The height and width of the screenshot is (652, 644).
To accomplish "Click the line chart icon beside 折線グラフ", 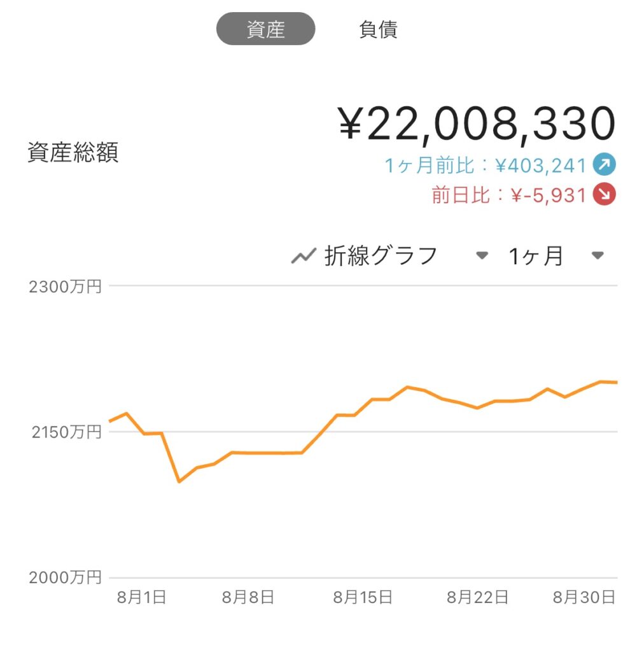I will (304, 256).
